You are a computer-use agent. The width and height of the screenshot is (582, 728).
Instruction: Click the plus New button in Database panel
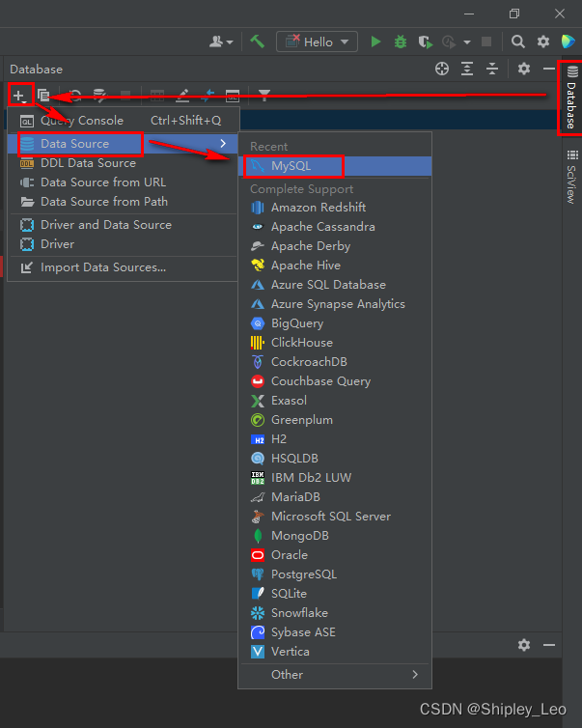point(19,96)
